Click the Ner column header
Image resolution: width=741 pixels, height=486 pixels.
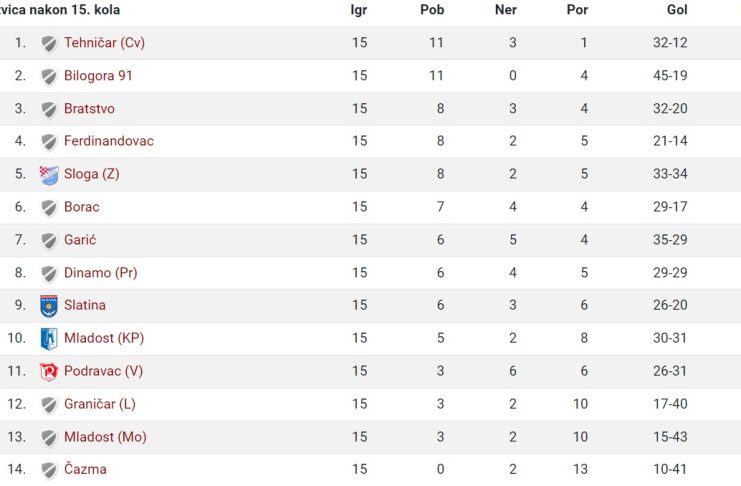506,10
